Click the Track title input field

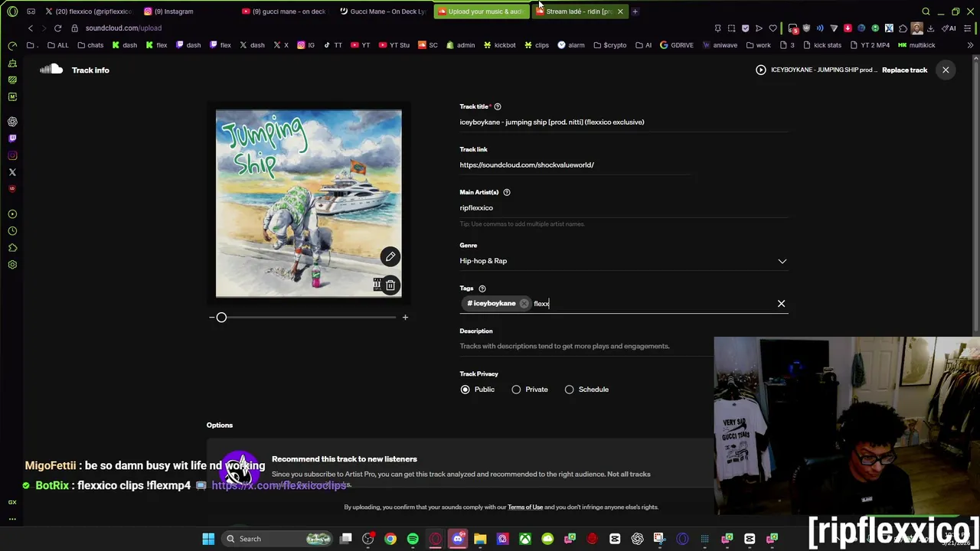tap(624, 122)
